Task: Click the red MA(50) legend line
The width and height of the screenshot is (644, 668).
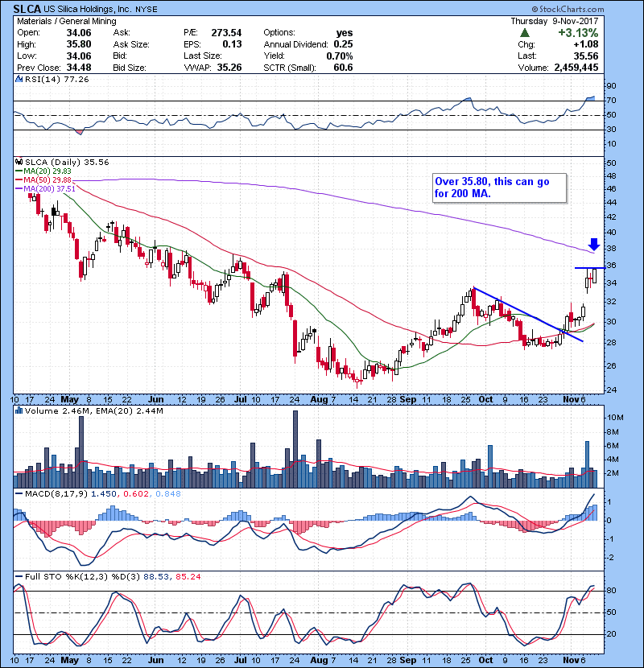Action: 19,180
